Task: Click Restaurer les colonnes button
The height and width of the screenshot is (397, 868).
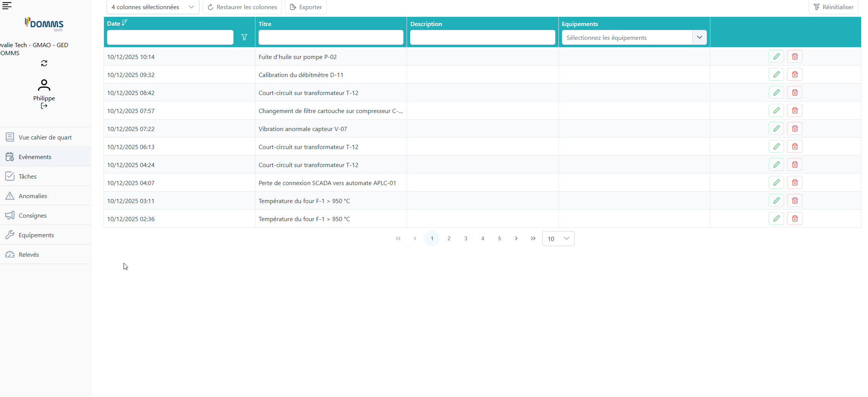Action: tap(242, 7)
